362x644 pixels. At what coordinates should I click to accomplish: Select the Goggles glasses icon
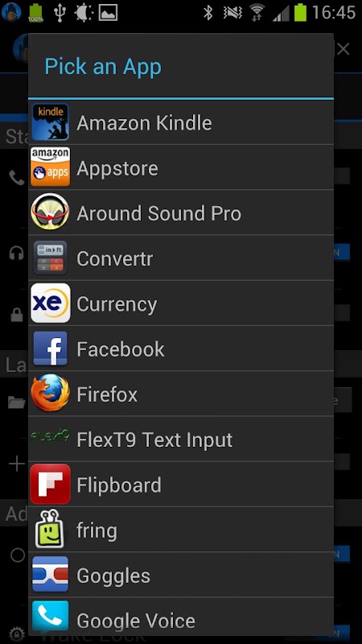coord(50,574)
